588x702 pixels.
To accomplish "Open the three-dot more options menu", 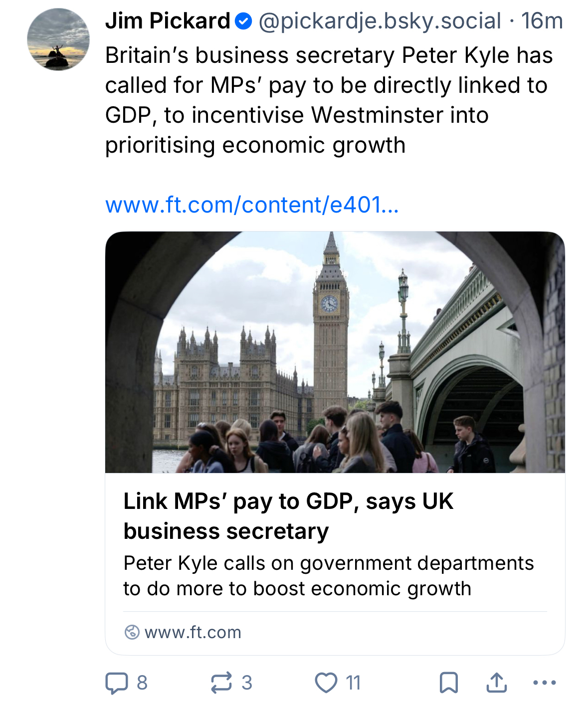I will click(x=545, y=683).
